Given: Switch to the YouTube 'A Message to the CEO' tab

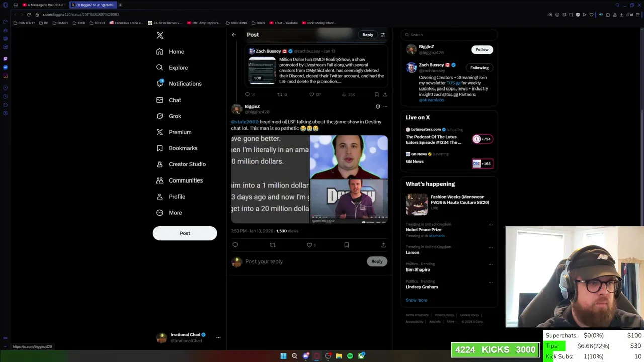Looking at the screenshot, I should [43, 5].
